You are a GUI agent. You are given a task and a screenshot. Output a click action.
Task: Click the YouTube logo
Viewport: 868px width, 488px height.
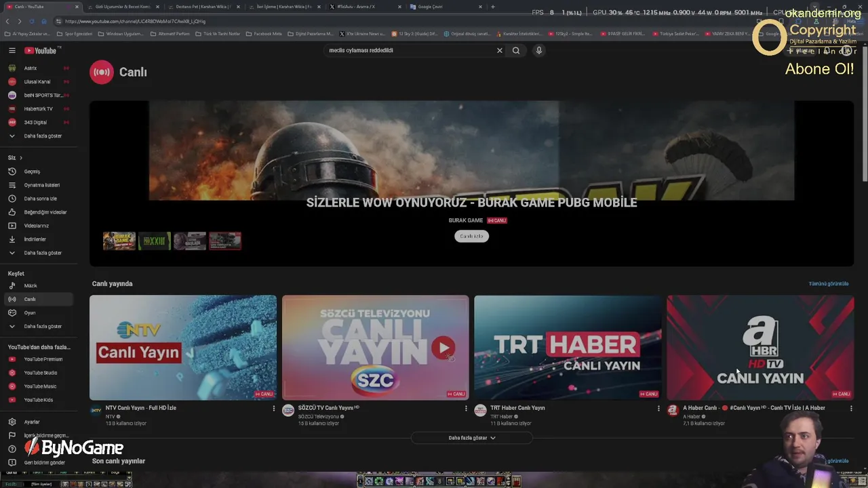42,50
